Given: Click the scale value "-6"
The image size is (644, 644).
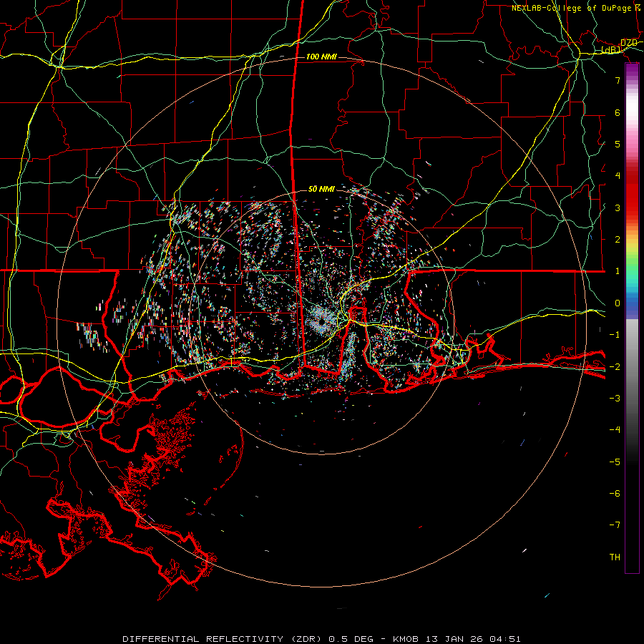Looking at the screenshot, I should point(615,494).
